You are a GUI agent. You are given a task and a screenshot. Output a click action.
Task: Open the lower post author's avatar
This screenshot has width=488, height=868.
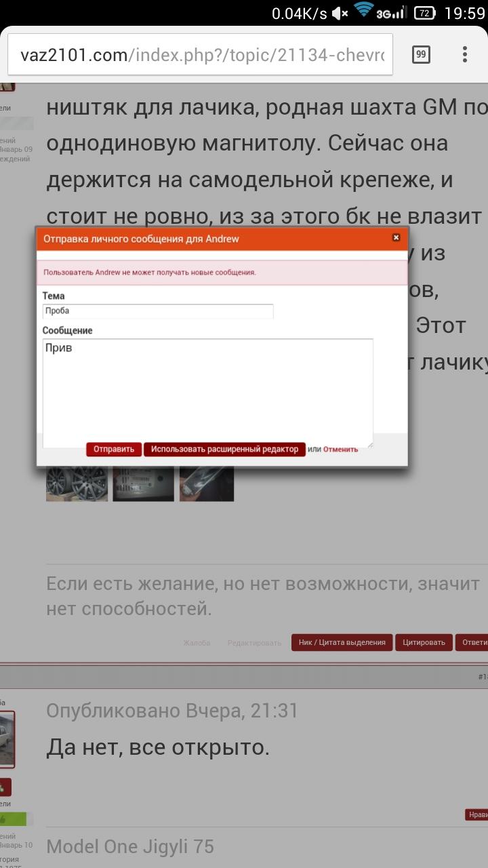(7, 738)
